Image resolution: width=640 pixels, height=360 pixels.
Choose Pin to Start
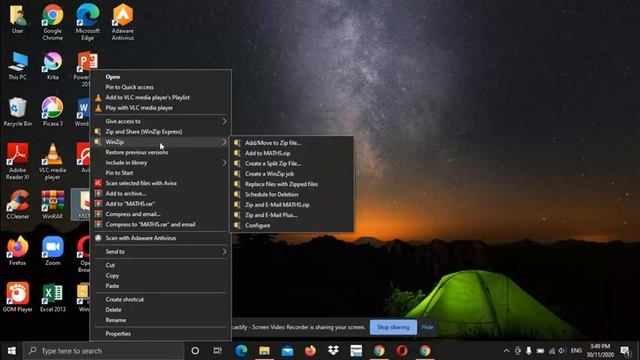(x=161, y=173)
